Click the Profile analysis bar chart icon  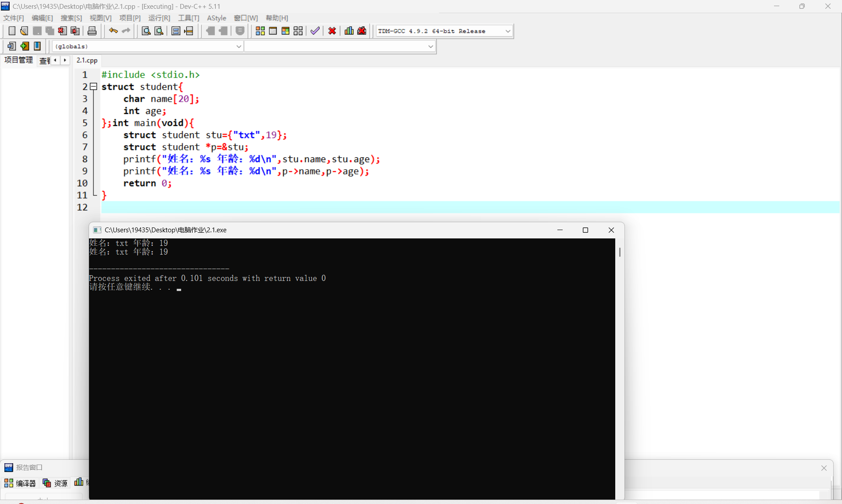tap(349, 31)
